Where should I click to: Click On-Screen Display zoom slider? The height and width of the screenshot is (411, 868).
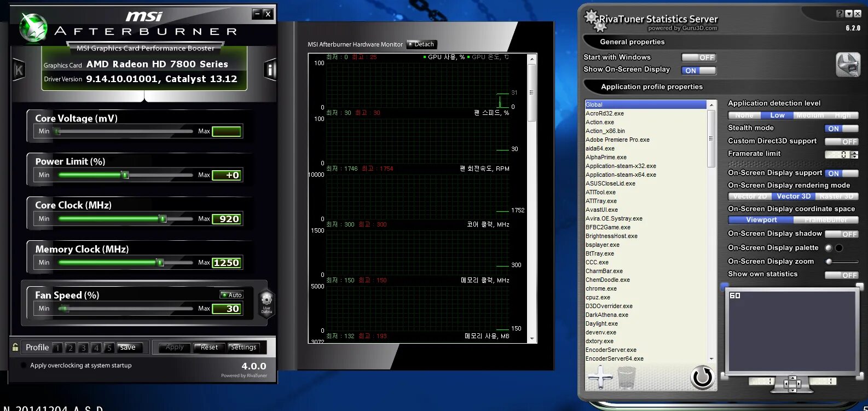tap(842, 262)
